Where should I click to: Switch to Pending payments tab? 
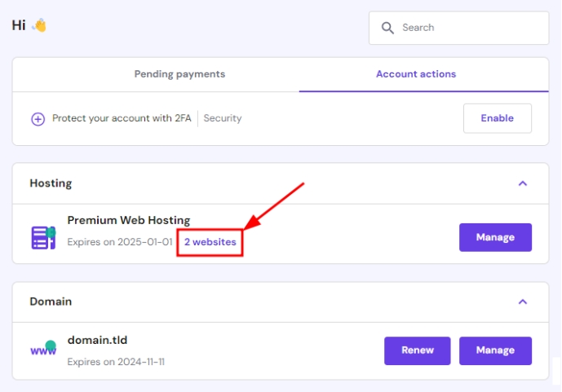tap(179, 74)
